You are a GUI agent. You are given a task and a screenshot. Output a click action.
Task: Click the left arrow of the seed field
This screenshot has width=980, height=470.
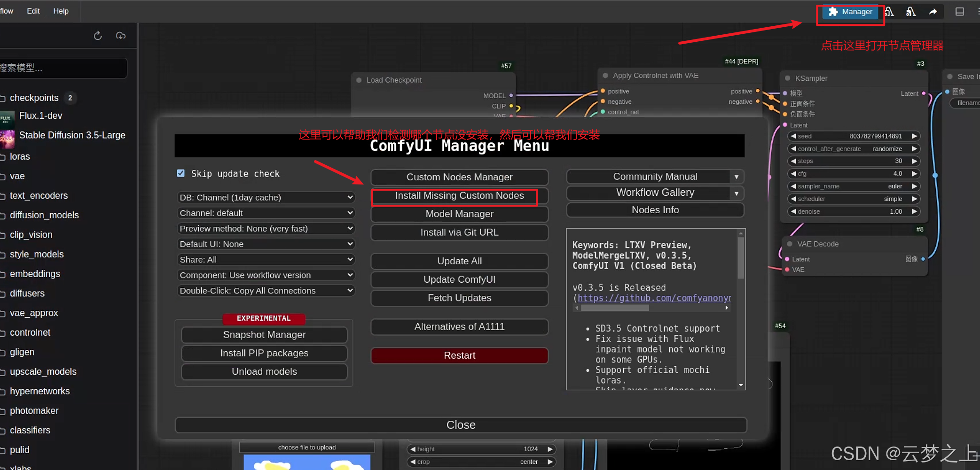[793, 136]
